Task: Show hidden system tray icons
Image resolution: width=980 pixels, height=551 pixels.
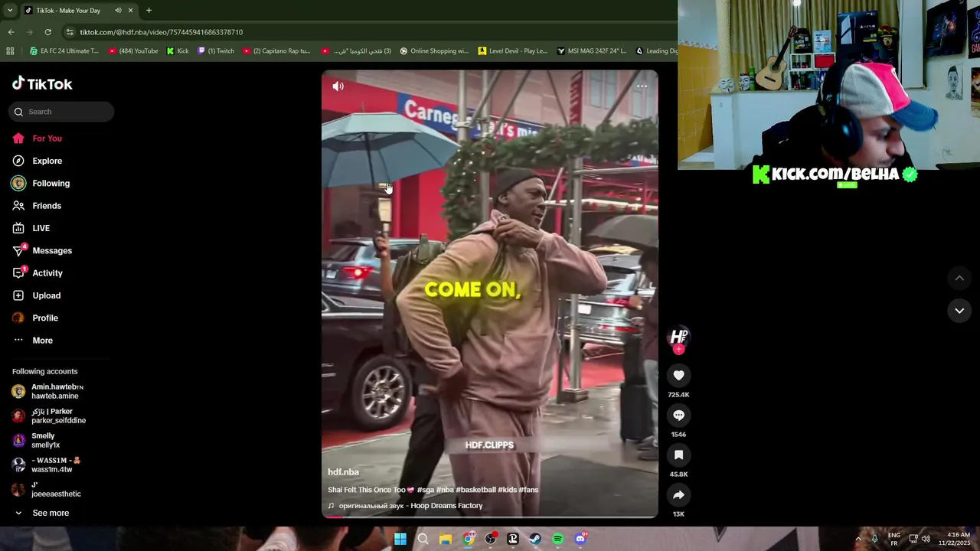Action: coord(857,539)
